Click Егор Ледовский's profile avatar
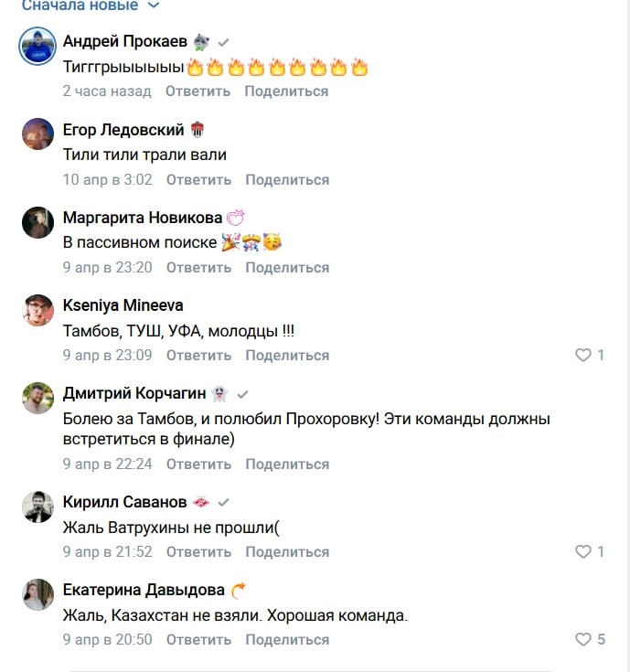Viewport: 630px width, 672px height. click(x=38, y=133)
